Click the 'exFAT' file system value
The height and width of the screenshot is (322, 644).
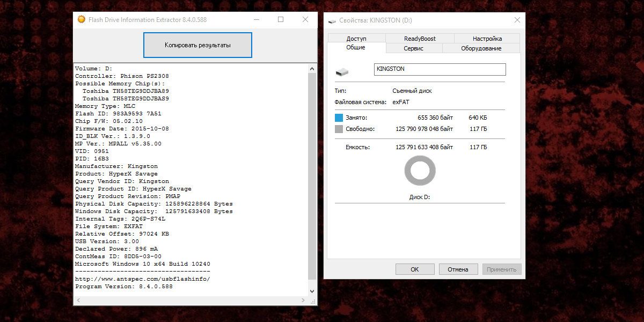pos(401,101)
